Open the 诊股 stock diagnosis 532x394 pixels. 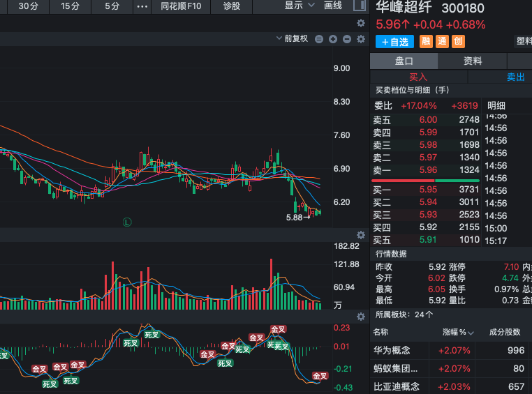232,6
